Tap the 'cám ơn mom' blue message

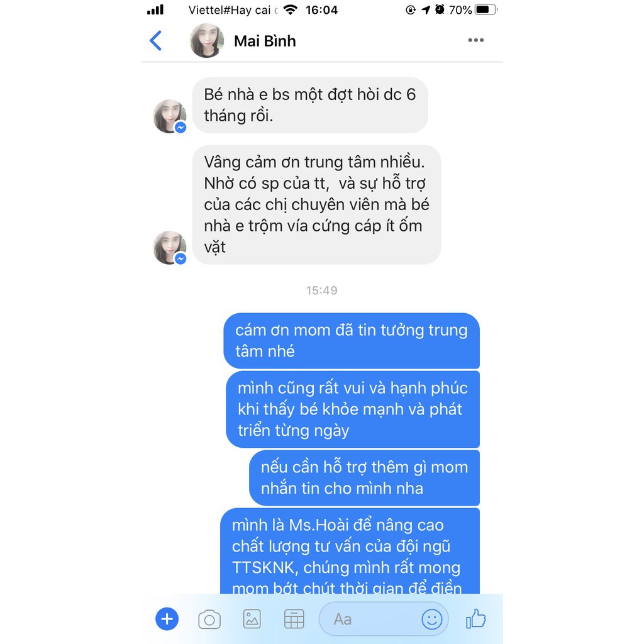(x=352, y=340)
